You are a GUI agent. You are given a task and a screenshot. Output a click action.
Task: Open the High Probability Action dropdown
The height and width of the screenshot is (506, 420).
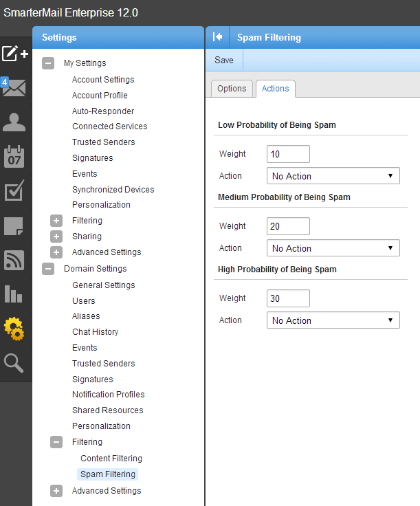click(333, 320)
